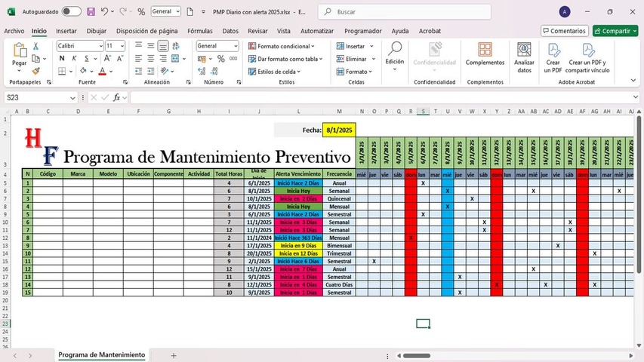644x362 pixels.
Task: Click the formula bar input area
Action: [382, 97]
